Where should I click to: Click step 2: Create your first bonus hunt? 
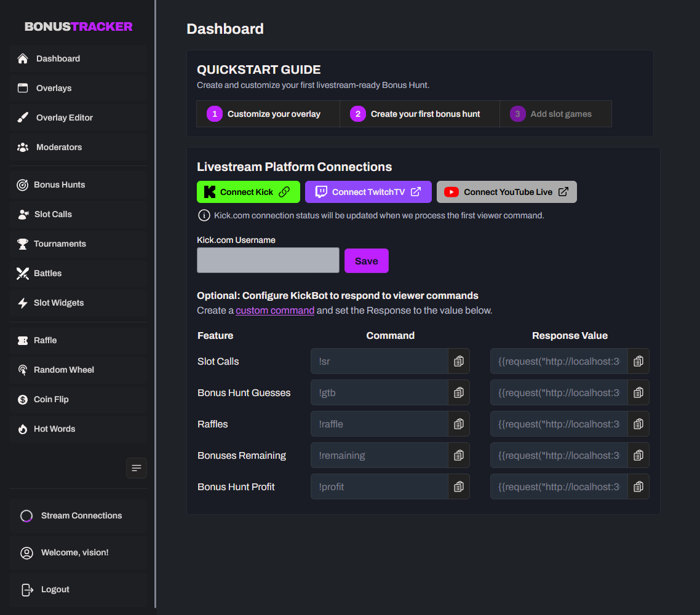pos(419,114)
